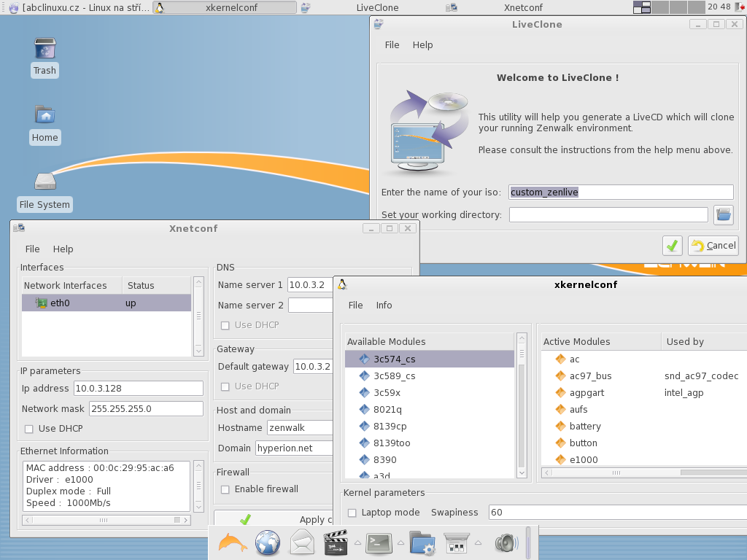Open the speaker volume icon in the panel
The image size is (747, 560).
(506, 543)
